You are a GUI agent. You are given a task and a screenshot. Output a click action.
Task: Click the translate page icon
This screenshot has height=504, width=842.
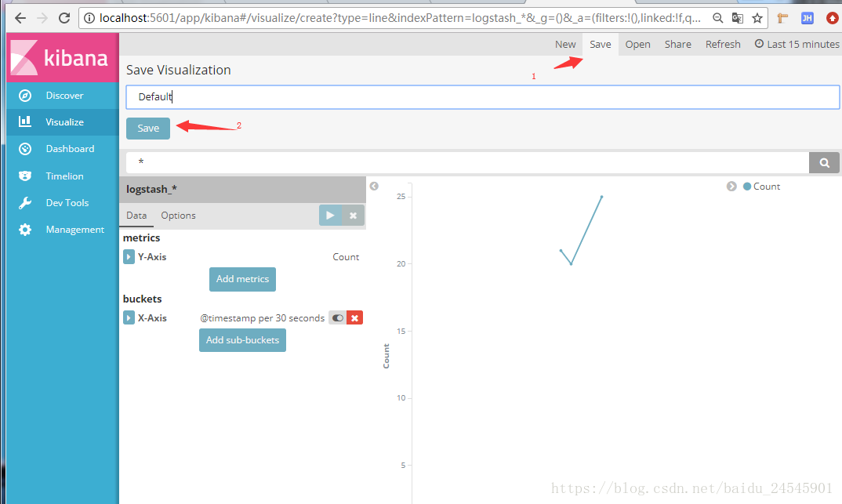(737, 18)
